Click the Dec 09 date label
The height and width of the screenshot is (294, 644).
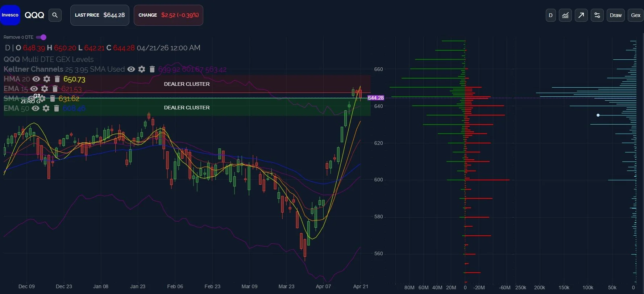point(26,286)
